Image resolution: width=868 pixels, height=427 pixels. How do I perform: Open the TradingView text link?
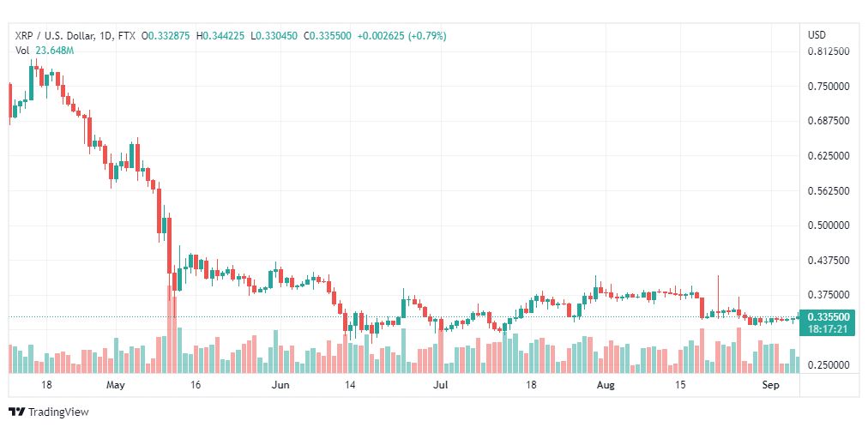coord(58,412)
